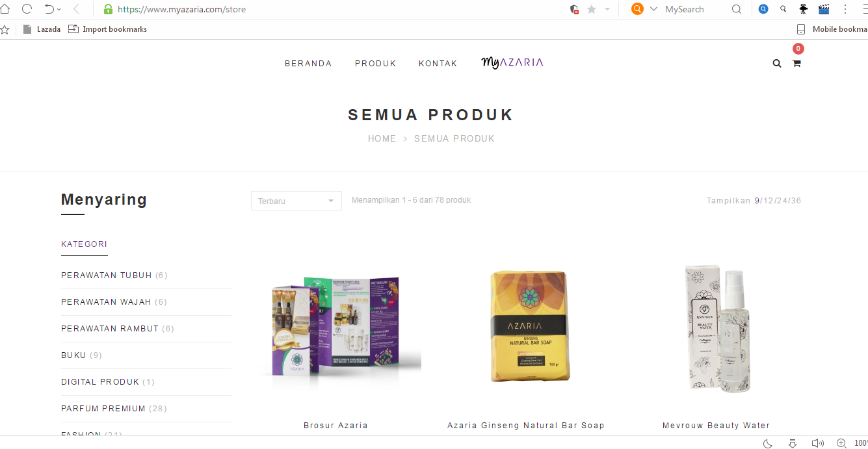
Task: Show 24 products per page
Action: (781, 201)
